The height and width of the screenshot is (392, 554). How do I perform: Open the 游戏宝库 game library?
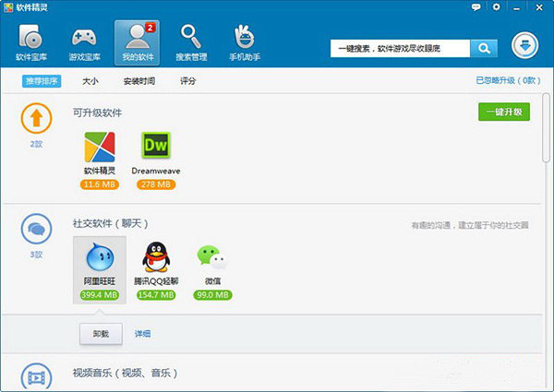84,43
